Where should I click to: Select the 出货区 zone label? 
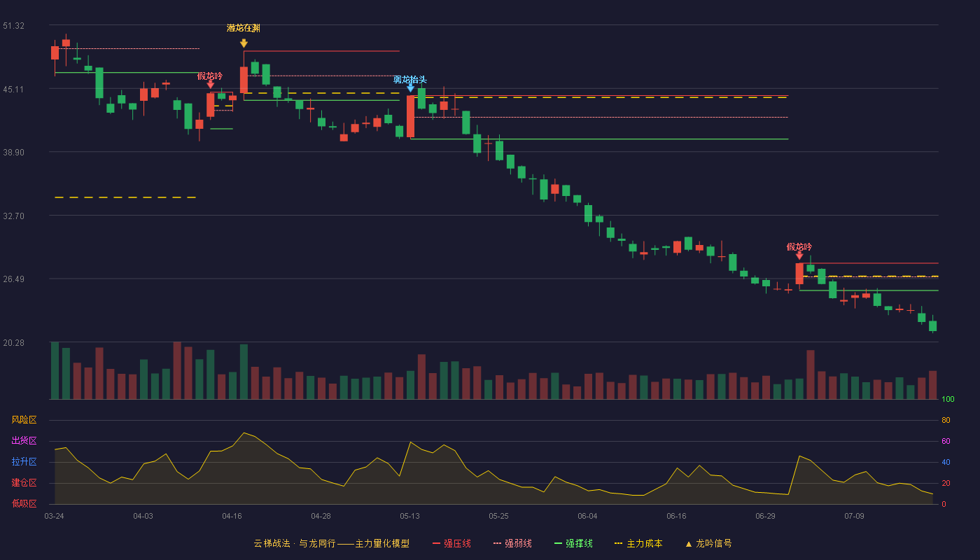(24, 441)
